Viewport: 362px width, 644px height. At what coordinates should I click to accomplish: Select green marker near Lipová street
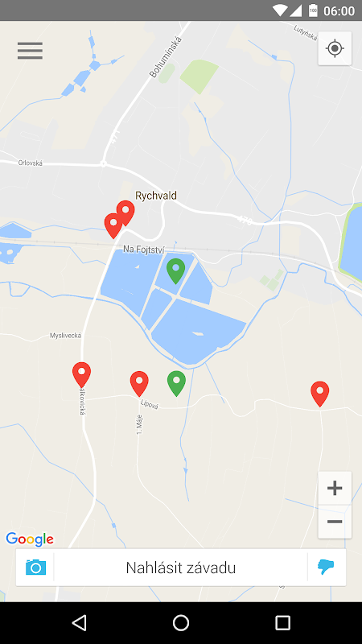click(x=176, y=383)
